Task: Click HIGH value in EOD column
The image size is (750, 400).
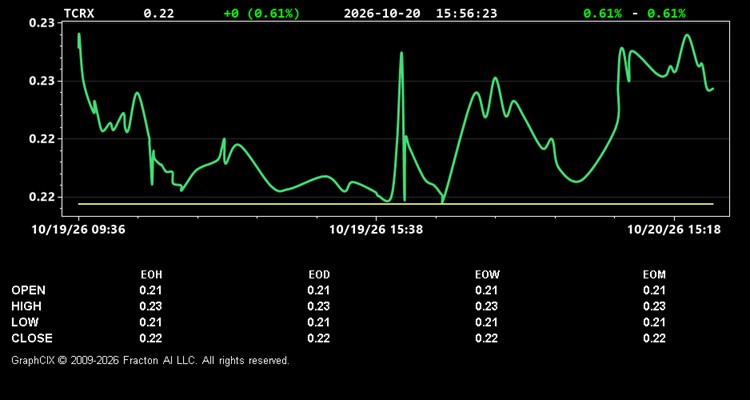Action: click(x=319, y=306)
